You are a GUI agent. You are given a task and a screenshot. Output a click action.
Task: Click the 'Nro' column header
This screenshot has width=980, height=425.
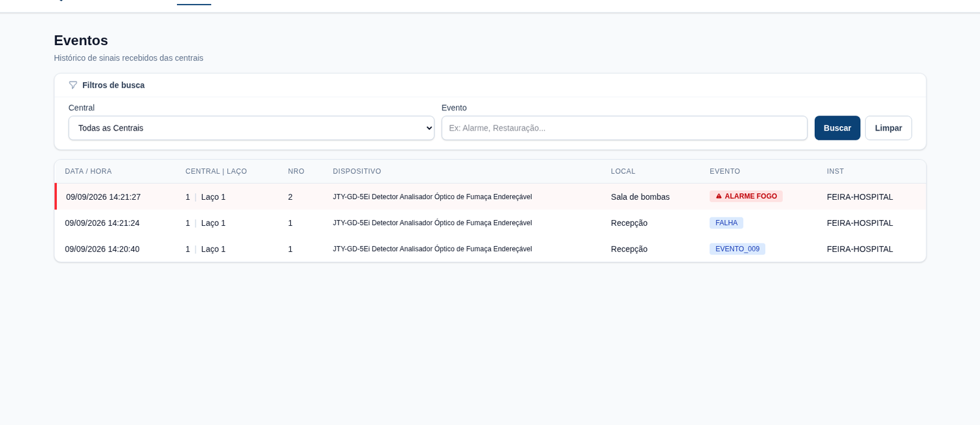click(296, 171)
